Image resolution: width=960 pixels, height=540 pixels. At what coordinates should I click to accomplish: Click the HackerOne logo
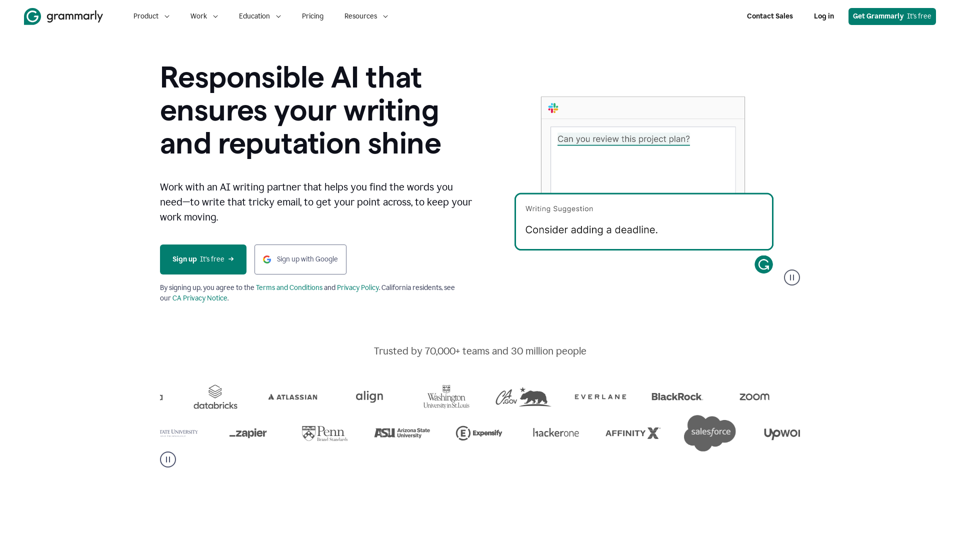555,433
